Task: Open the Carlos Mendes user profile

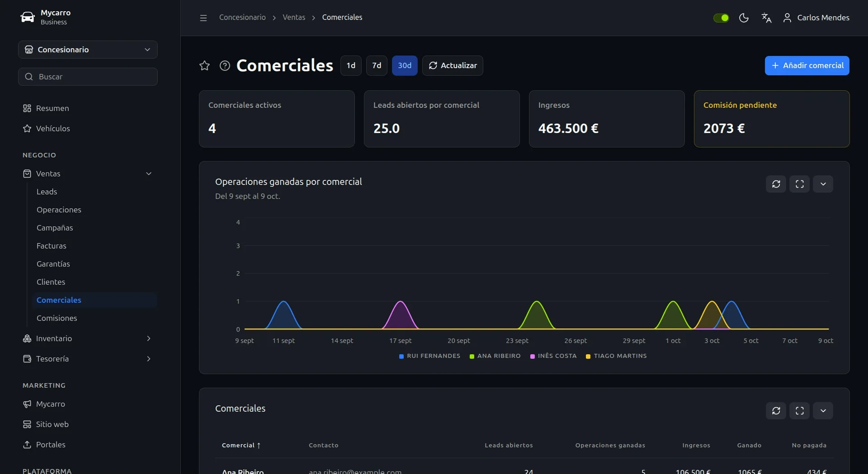Action: tap(816, 18)
